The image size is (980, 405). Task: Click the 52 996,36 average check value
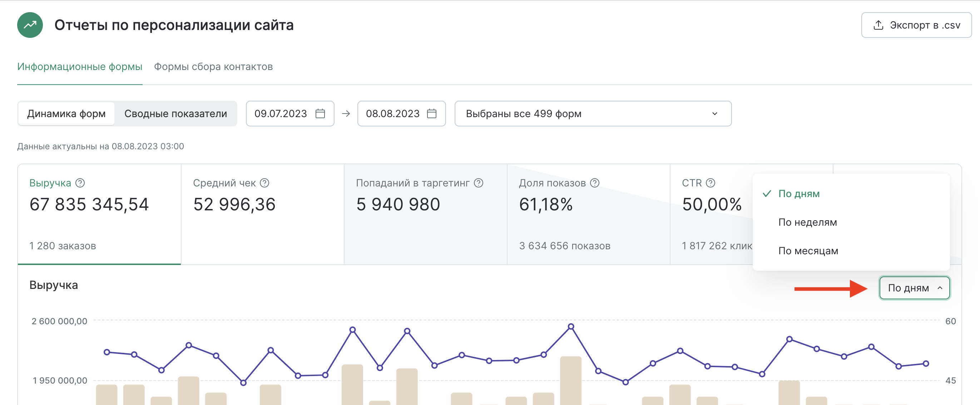(234, 204)
